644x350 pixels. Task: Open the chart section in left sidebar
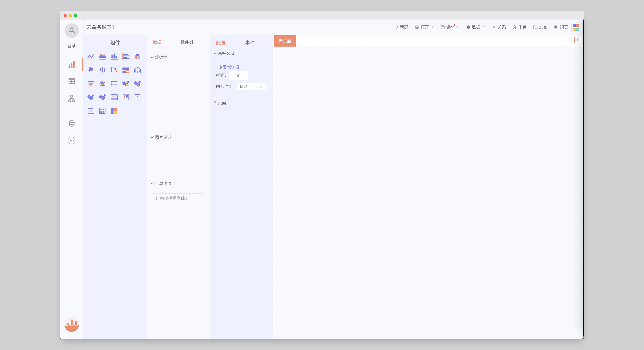[72, 64]
